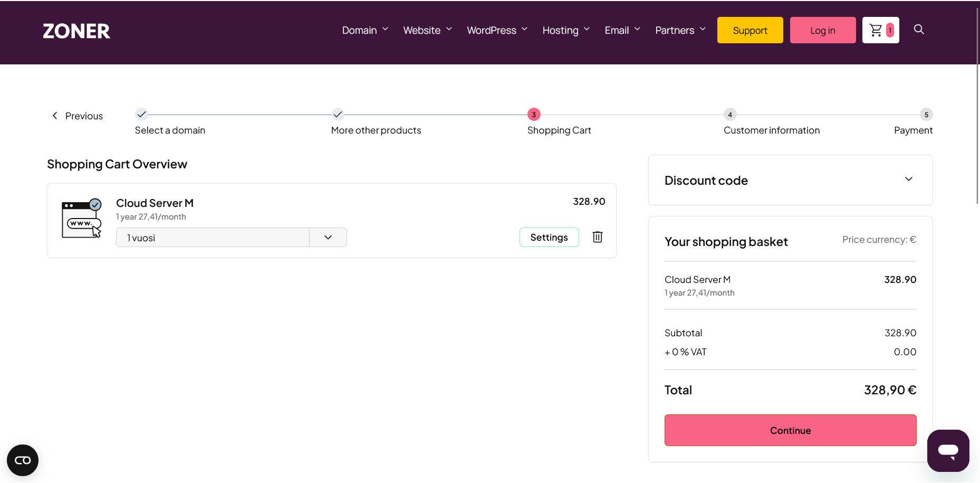This screenshot has height=483, width=980.
Task: Click the Cloud Server M product thumbnail
Action: pyautogui.click(x=81, y=219)
